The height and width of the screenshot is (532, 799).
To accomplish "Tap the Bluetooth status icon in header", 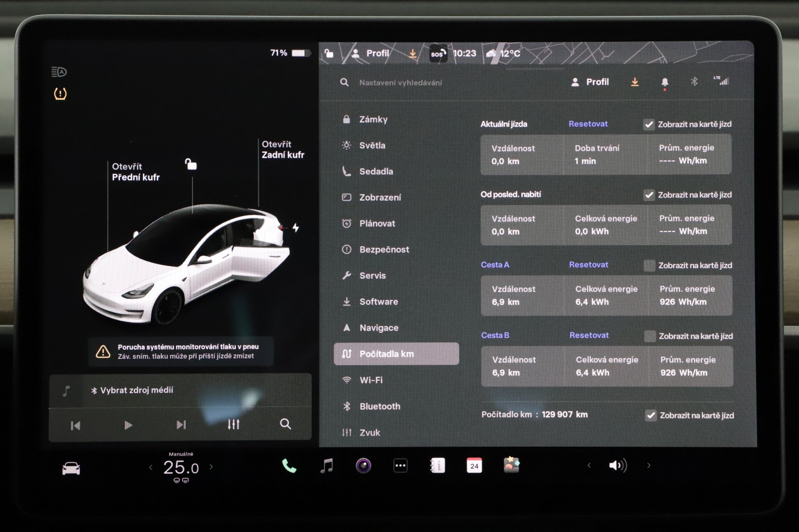I will tap(694, 81).
